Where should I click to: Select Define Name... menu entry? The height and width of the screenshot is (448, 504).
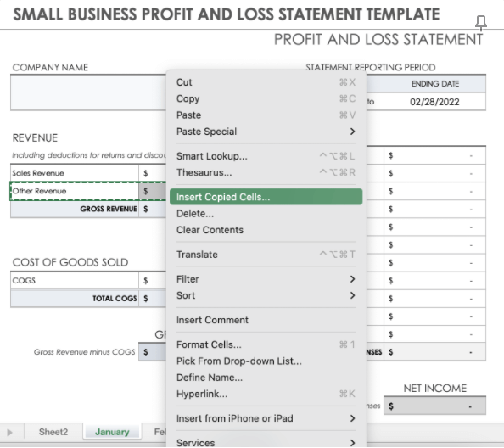tap(266, 378)
